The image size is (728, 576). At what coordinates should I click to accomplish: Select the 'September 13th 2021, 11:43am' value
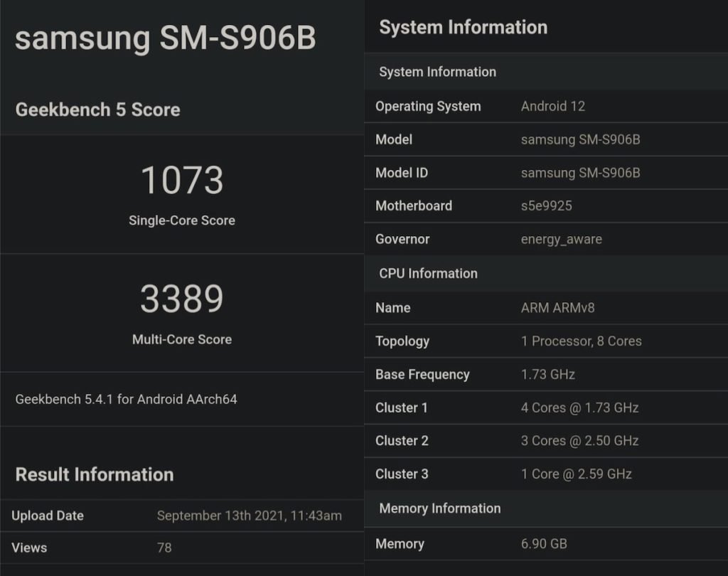[250, 516]
